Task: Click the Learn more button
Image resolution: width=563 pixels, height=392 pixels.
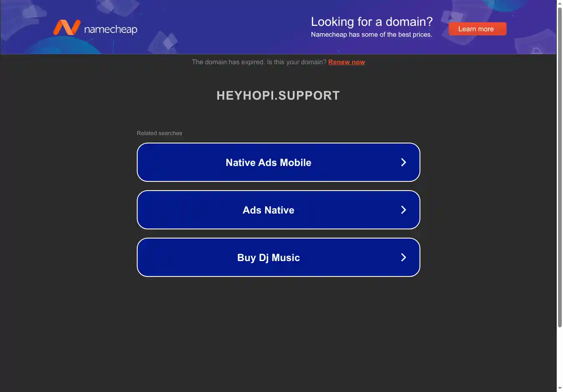Action: pyautogui.click(x=478, y=29)
